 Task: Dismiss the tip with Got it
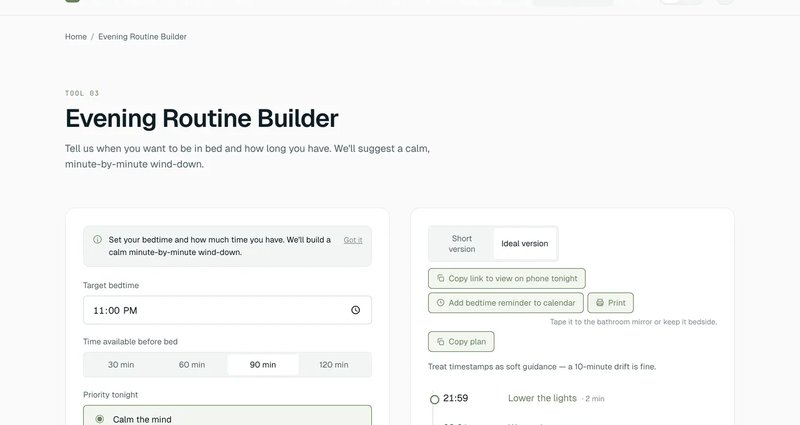point(353,240)
